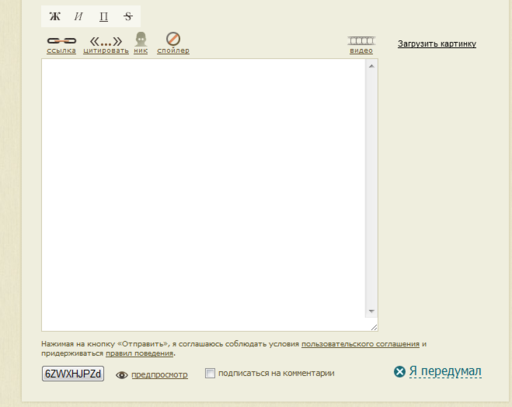The width and height of the screenshot is (512, 407).
Task: Click inside the comment text area
Action: (203, 195)
